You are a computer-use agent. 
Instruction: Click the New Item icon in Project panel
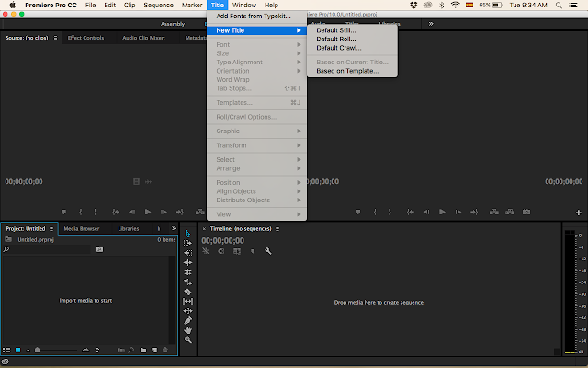click(x=154, y=350)
